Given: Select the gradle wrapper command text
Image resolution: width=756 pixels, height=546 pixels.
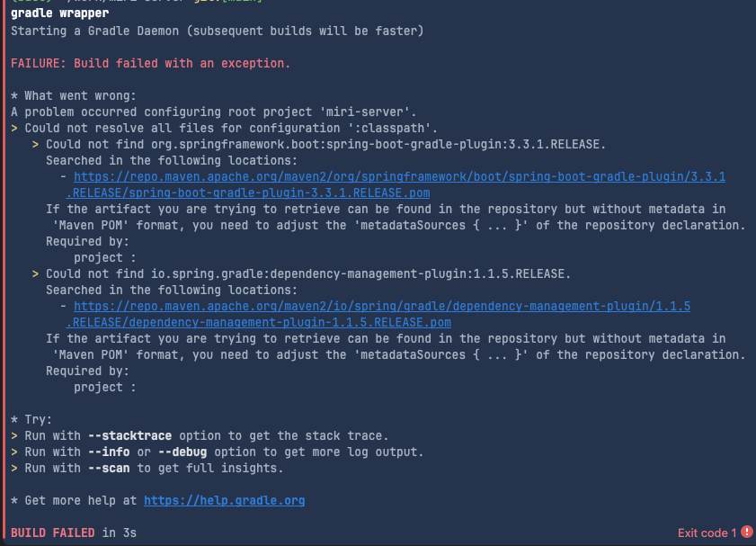Looking at the screenshot, I should coord(60,13).
